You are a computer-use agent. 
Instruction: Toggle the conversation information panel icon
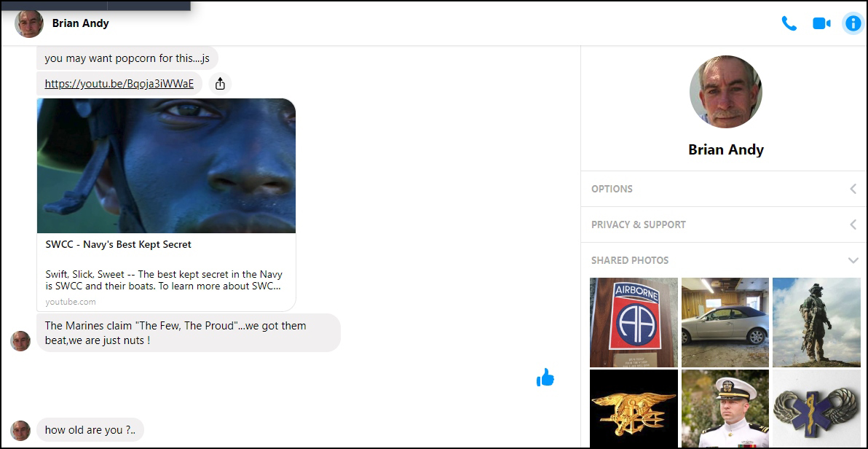(852, 23)
